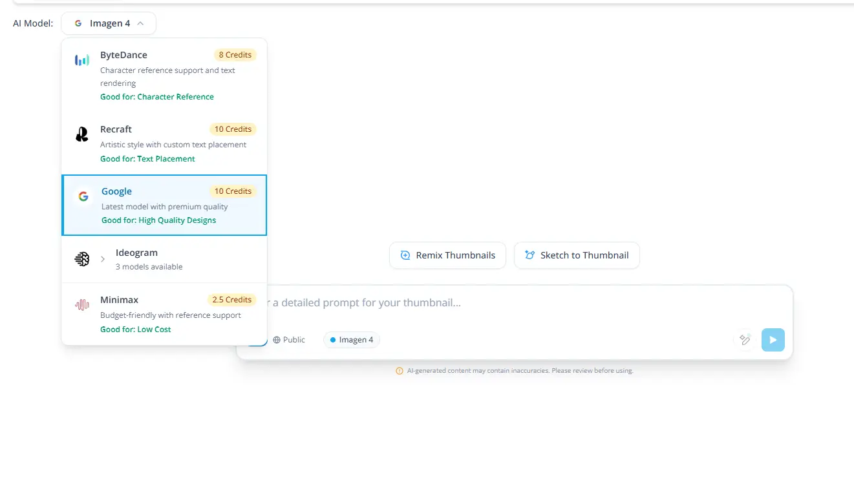The image size is (854, 504).
Task: Click the Ideogram brain icon
Action: 81,258
